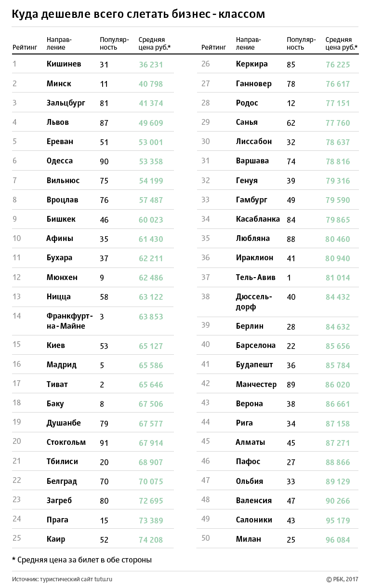Click the Тиват row

tap(92, 384)
